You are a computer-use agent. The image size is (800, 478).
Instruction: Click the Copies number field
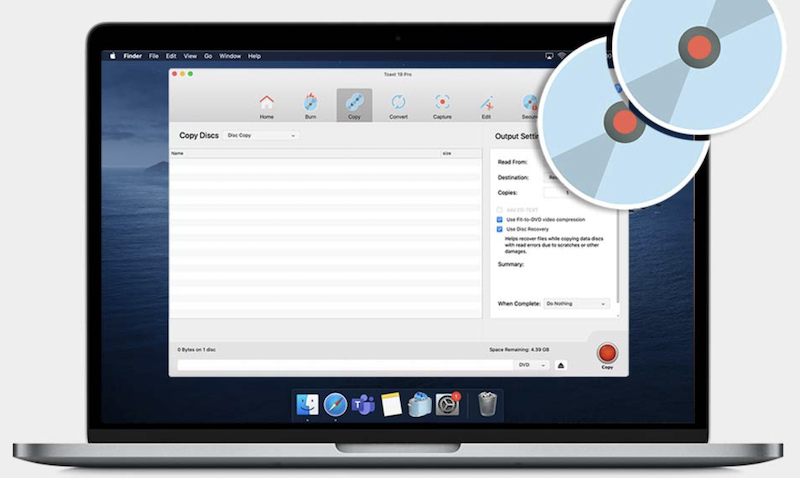click(x=556, y=192)
